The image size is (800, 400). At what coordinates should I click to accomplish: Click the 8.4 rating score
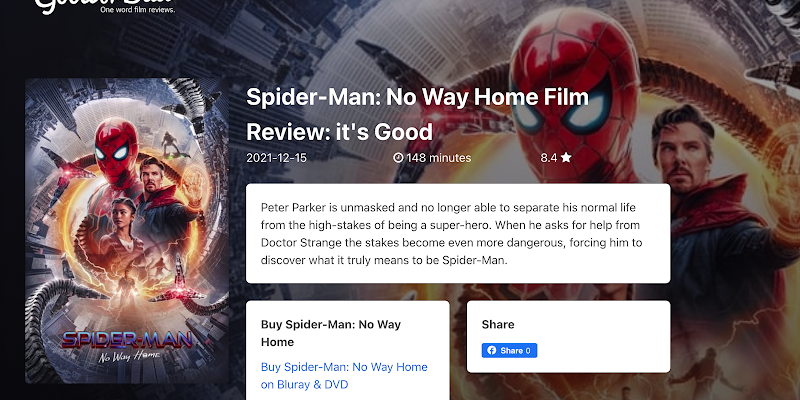point(548,158)
